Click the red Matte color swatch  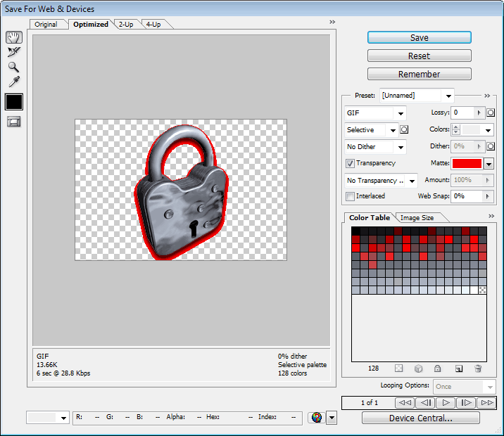pos(467,164)
